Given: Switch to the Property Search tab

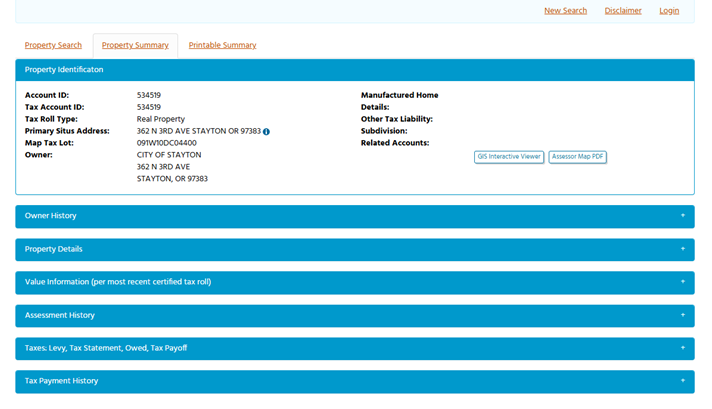Looking at the screenshot, I should 53,45.
